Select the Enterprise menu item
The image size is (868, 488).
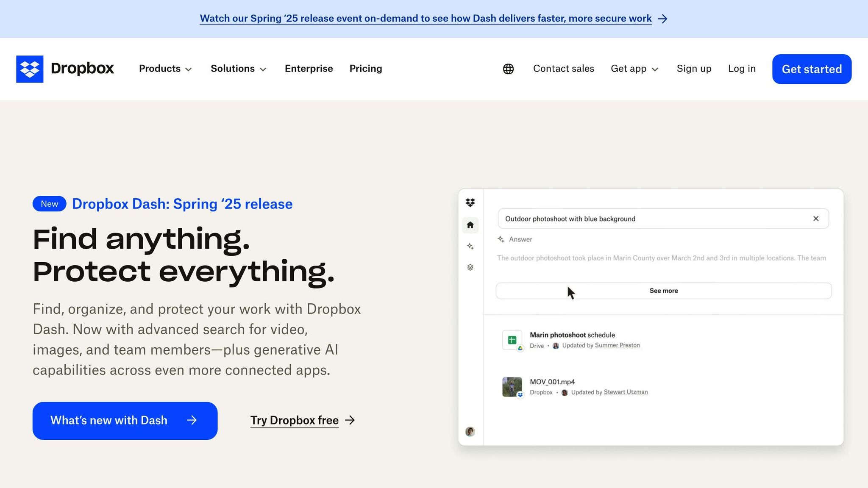point(309,69)
